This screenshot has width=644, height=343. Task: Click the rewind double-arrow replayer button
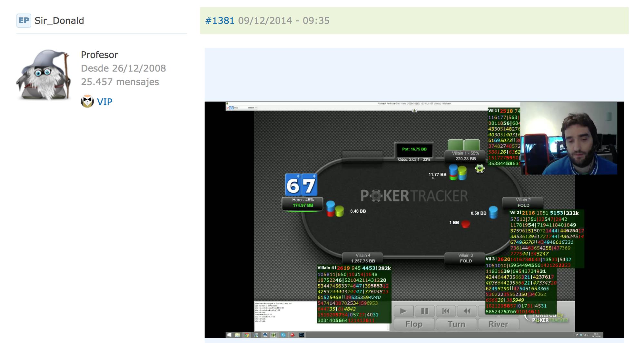click(467, 311)
